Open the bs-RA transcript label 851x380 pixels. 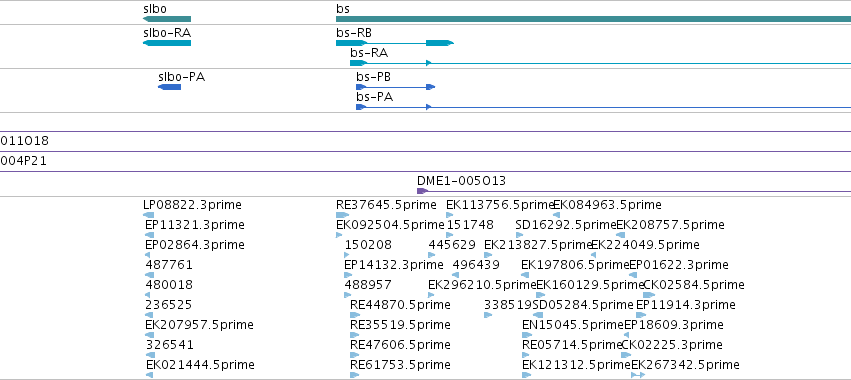369,53
